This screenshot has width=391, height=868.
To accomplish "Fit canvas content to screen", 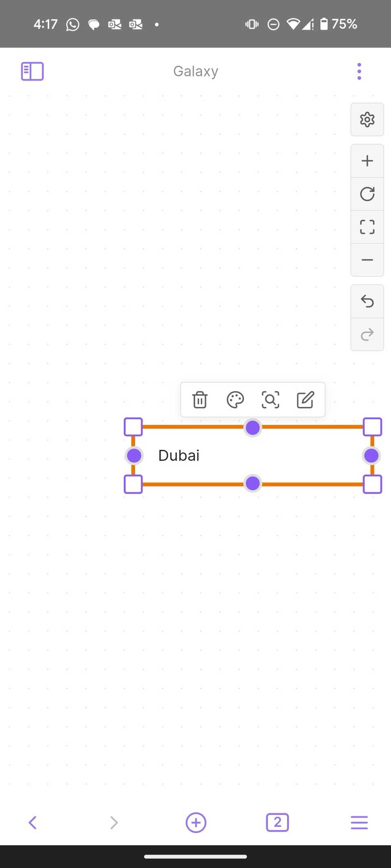I will click(x=367, y=227).
